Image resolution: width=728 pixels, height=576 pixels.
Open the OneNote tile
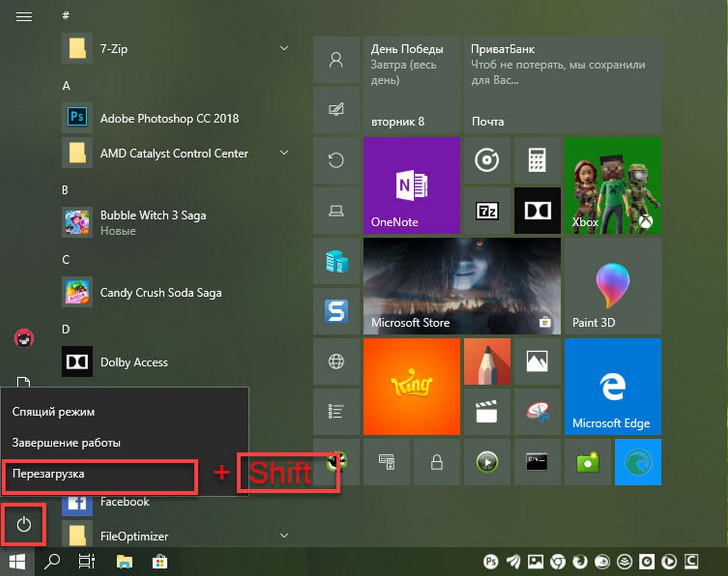click(x=411, y=186)
